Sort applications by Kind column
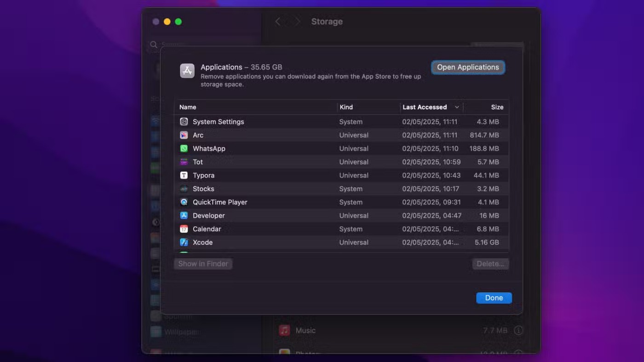The height and width of the screenshot is (362, 644). [x=346, y=107]
